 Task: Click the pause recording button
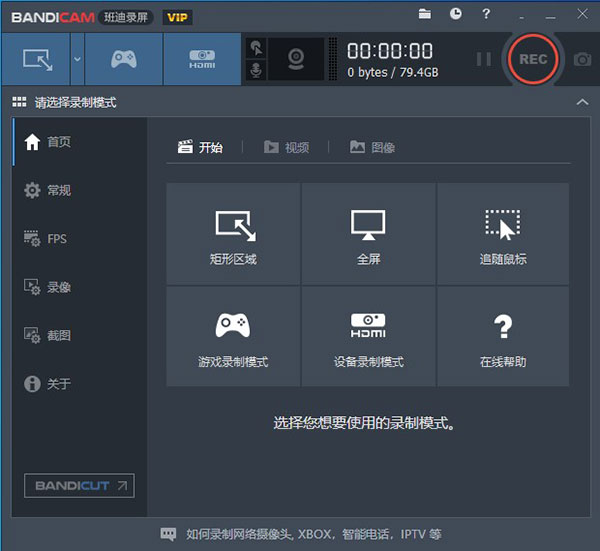[x=484, y=59]
